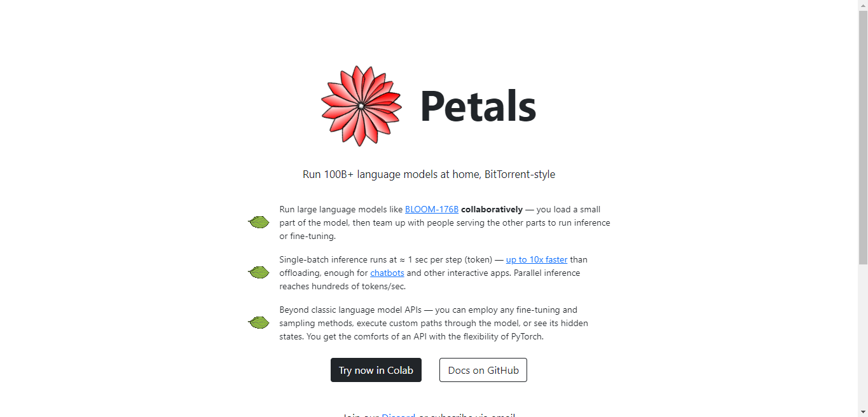868x417 pixels.
Task: Click the scrollbar up arrow
Action: [x=863, y=5]
